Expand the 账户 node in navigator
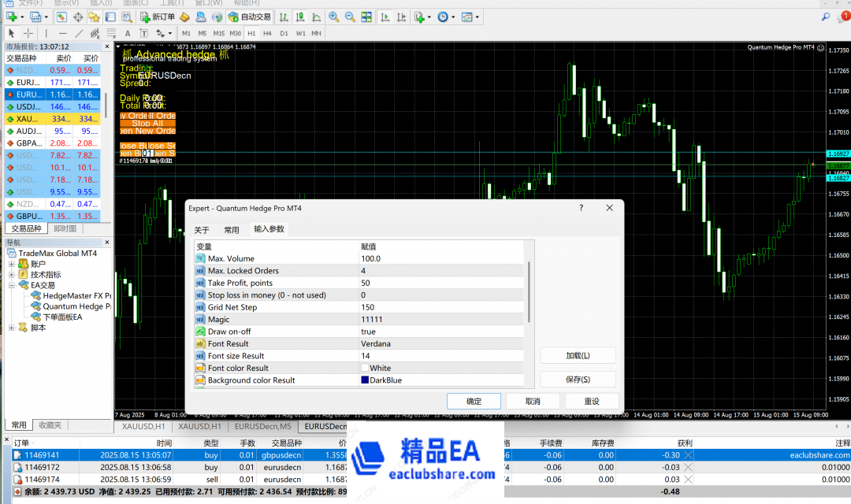This screenshot has height=504, width=851. (x=13, y=264)
